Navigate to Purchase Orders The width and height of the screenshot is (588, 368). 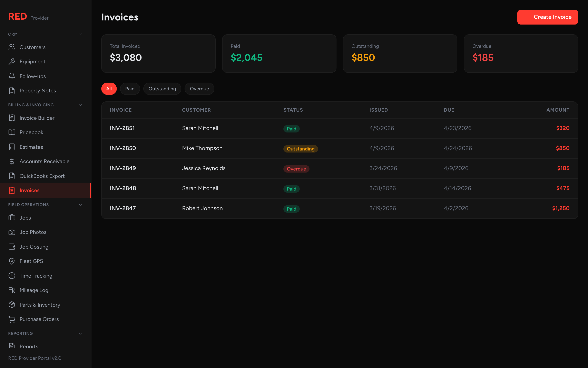click(46, 319)
